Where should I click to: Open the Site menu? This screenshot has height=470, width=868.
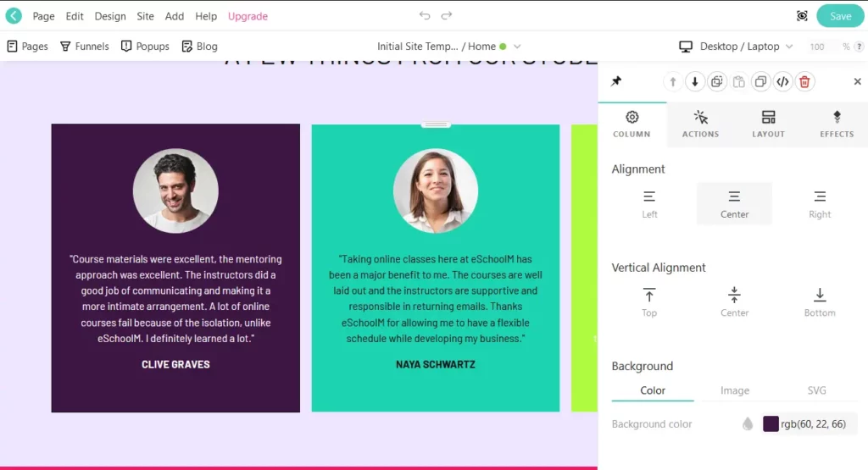point(145,16)
